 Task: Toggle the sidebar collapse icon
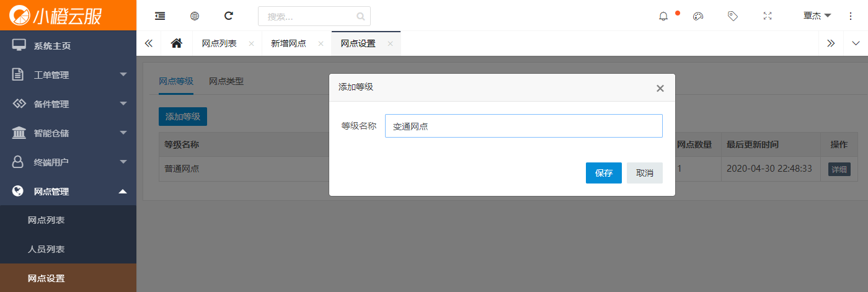(x=160, y=16)
